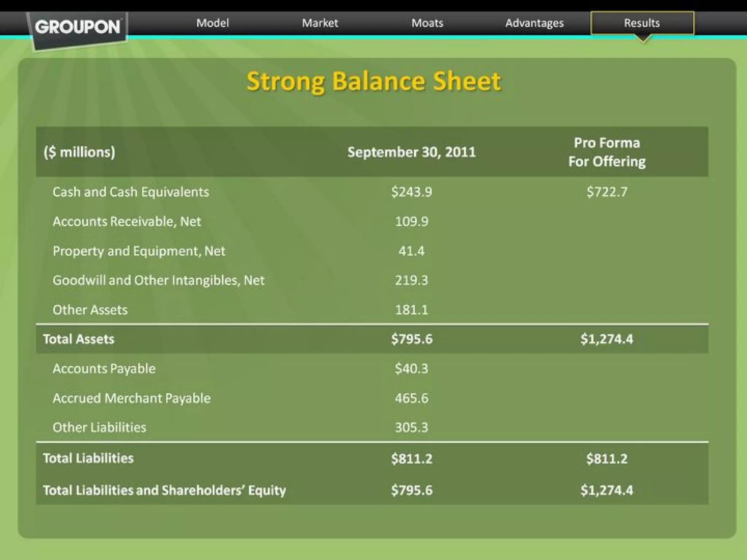Click the $722.7 pro forma cash value

(607, 192)
